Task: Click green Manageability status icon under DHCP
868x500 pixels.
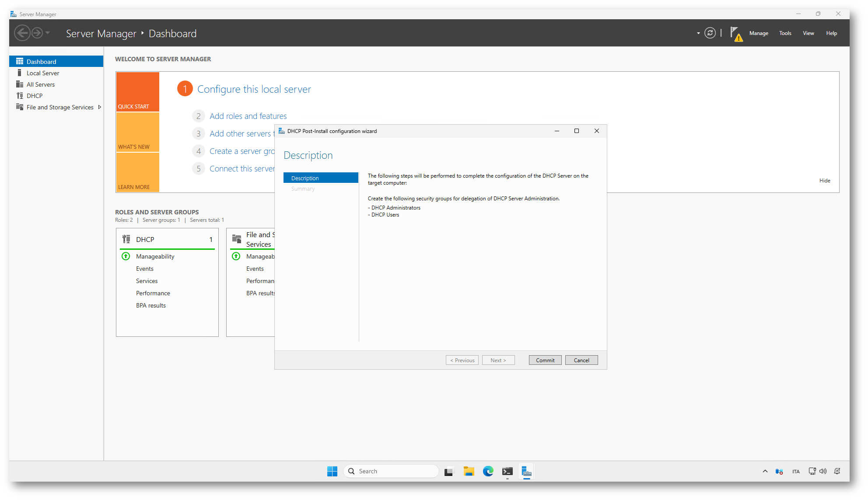Action: pos(126,256)
